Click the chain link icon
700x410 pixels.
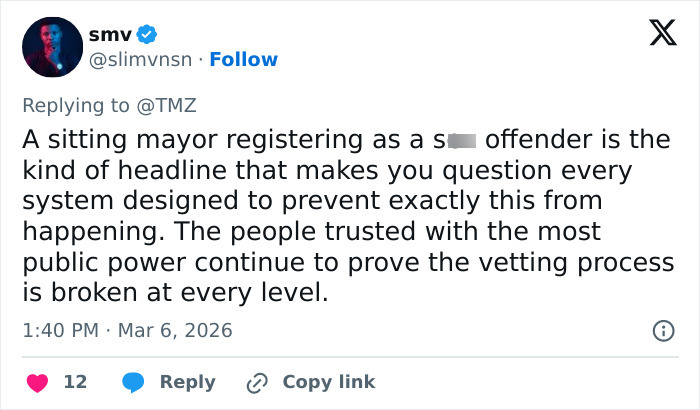[x=257, y=382]
